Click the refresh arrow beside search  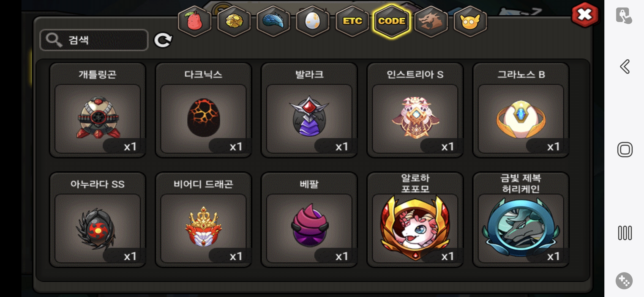[x=163, y=40]
